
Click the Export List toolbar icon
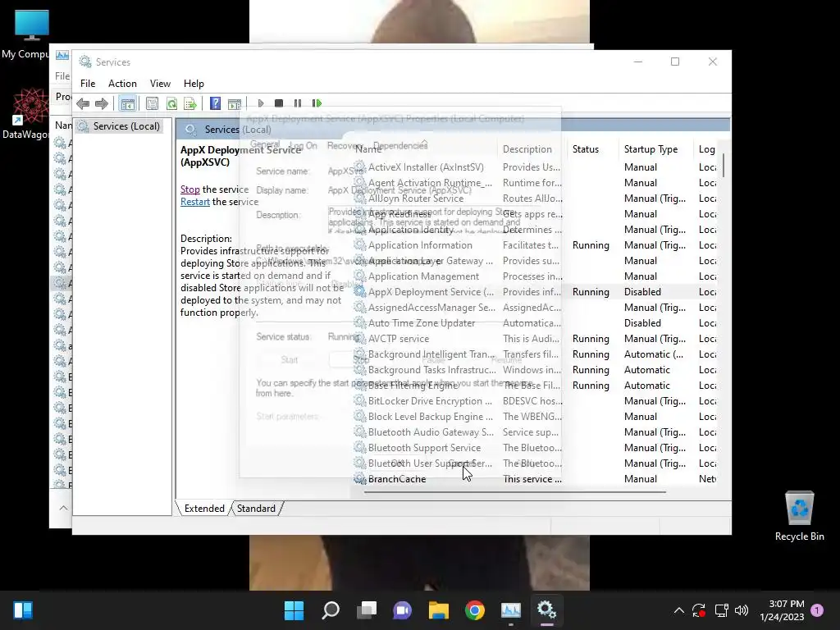190,103
